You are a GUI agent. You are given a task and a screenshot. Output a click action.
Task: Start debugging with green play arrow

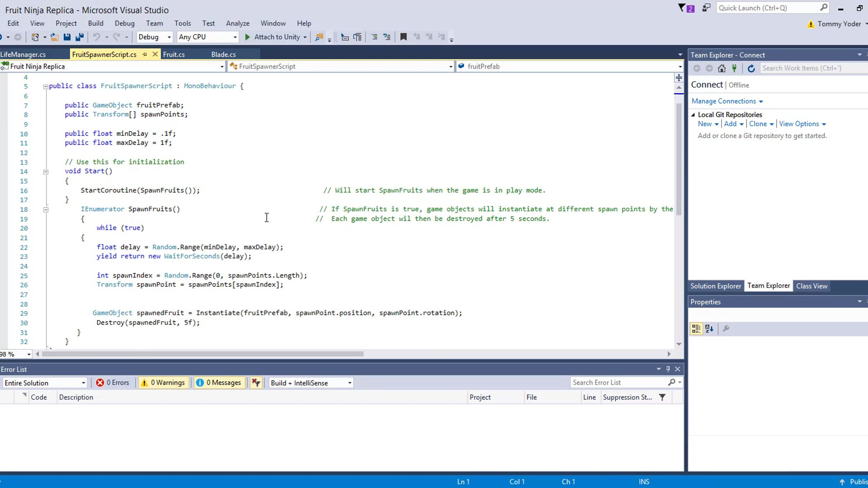click(x=247, y=37)
